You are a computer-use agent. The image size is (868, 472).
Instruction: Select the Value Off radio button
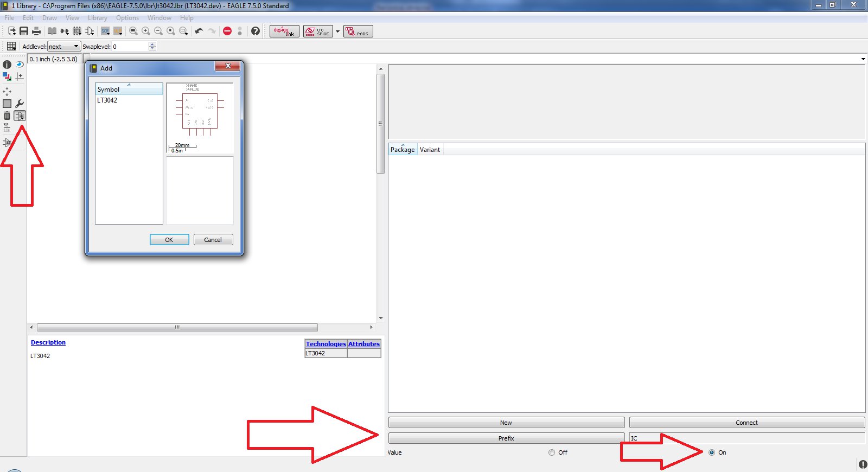[552, 452]
